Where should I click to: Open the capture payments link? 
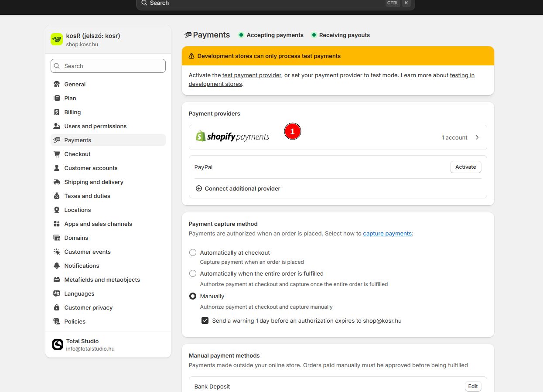tap(387, 233)
